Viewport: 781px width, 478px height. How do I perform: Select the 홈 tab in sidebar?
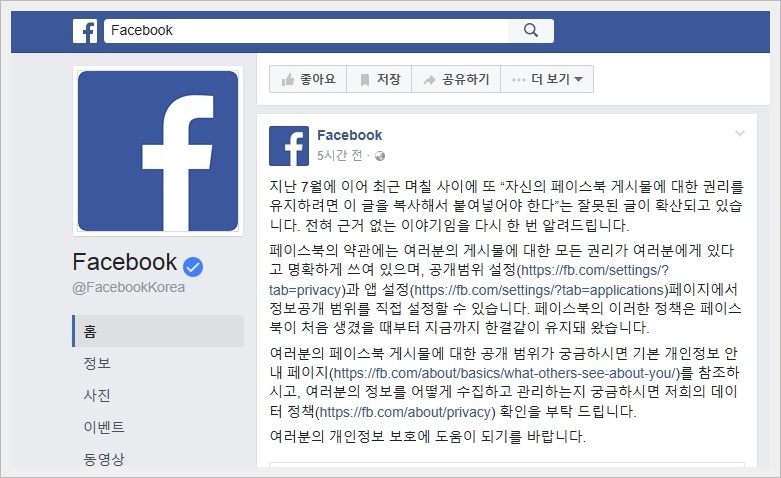coord(158,331)
